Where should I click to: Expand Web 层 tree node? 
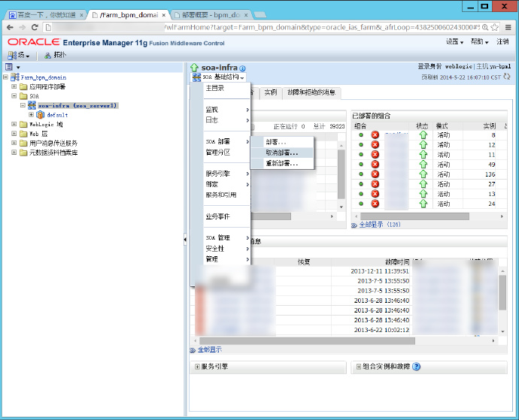(14, 133)
